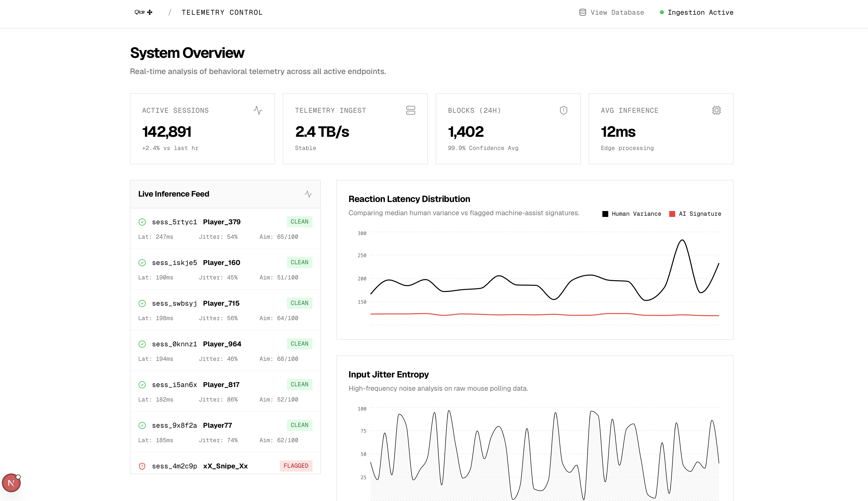868x501 pixels.
Task: Click the red shield icon for sess_4m2c9p
Action: pos(142,466)
